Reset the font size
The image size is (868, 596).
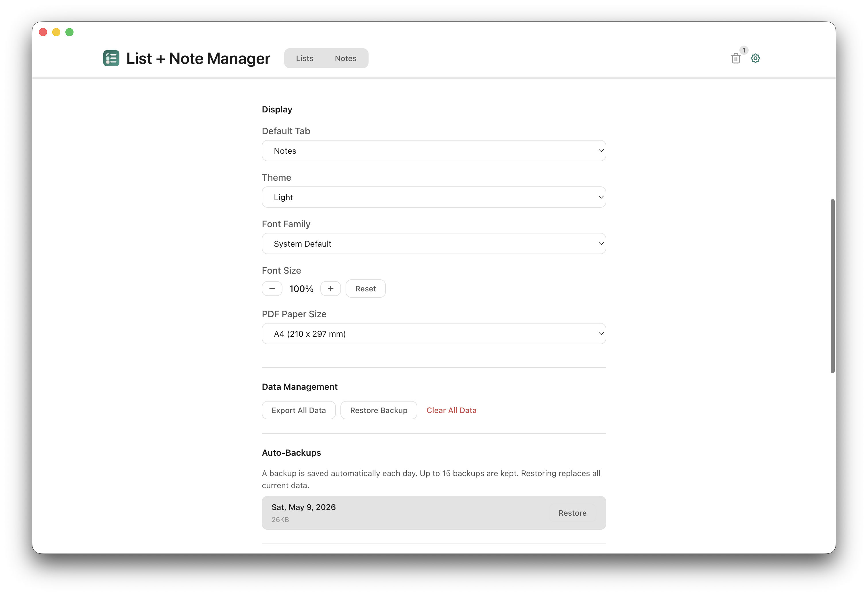pos(365,289)
